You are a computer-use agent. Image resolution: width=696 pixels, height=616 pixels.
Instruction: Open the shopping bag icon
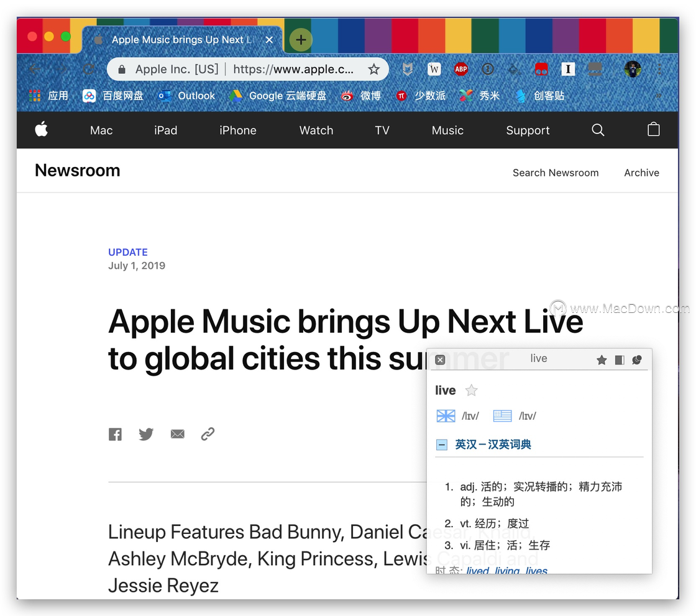tap(653, 130)
